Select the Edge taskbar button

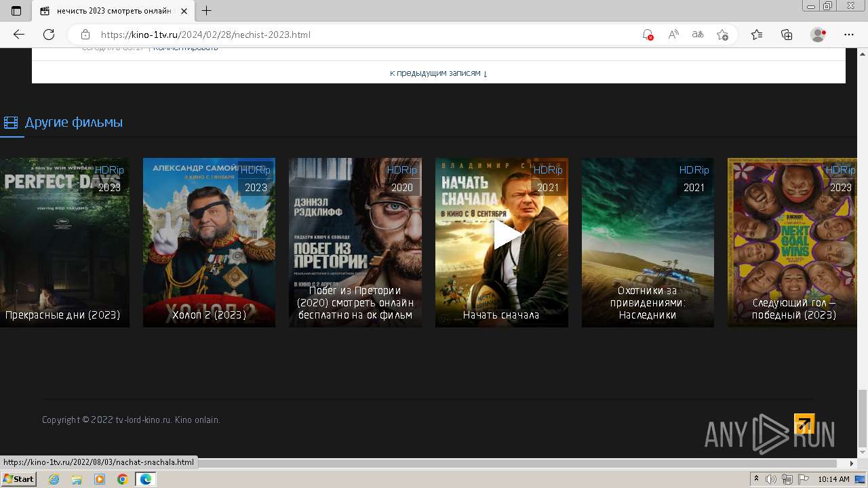pos(145,479)
